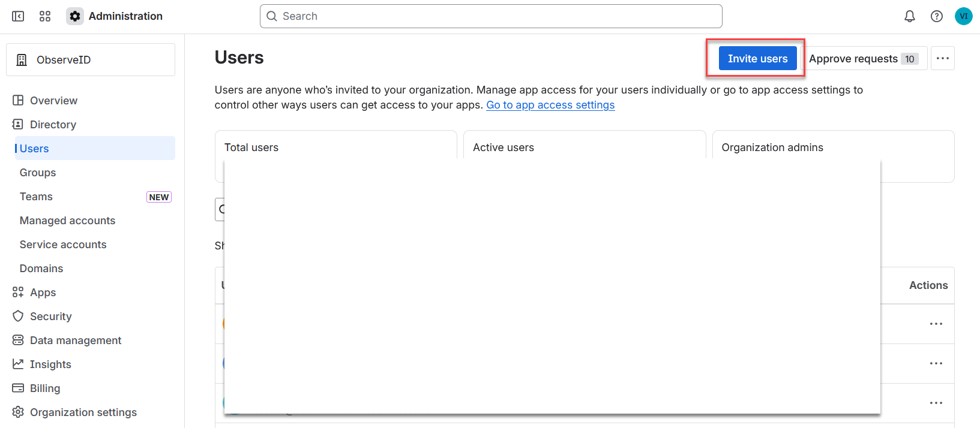Open actions menu for third user row
This screenshot has height=428, width=980.
(x=936, y=403)
